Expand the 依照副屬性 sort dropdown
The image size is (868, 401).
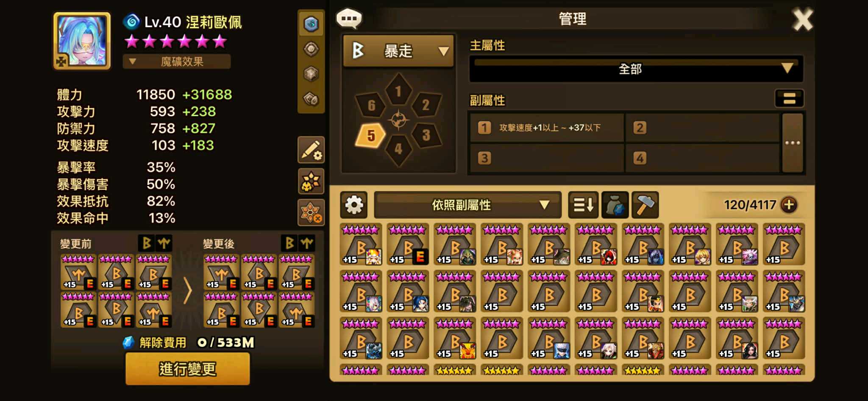pyautogui.click(x=467, y=205)
